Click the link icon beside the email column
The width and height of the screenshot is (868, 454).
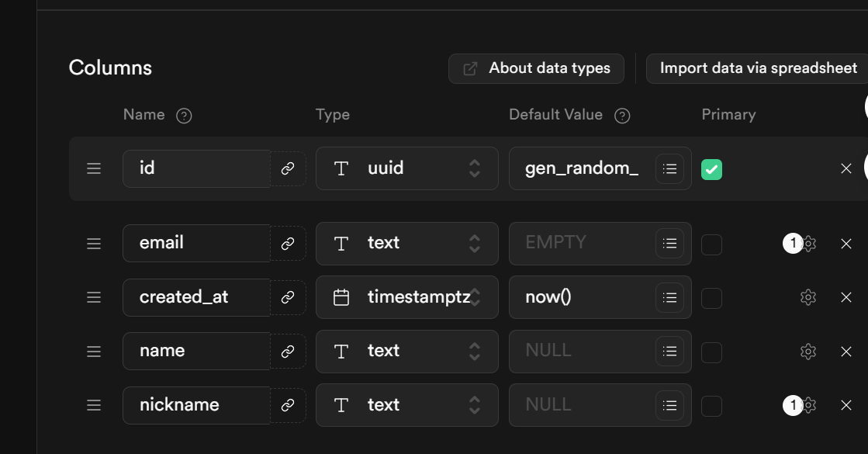coord(288,244)
